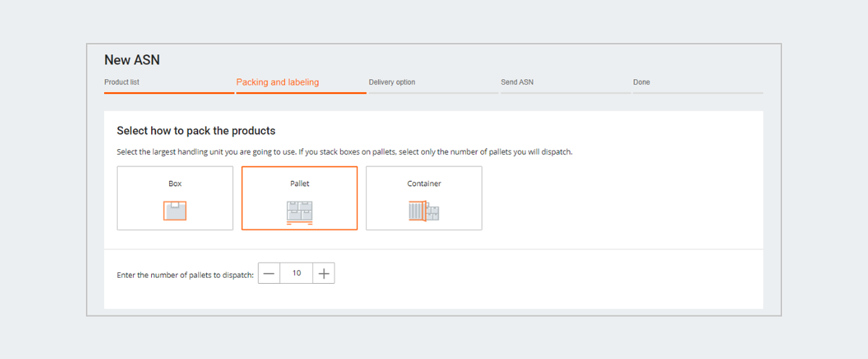The image size is (868, 359).
Task: Jump to the Done step
Action: pos(642,83)
